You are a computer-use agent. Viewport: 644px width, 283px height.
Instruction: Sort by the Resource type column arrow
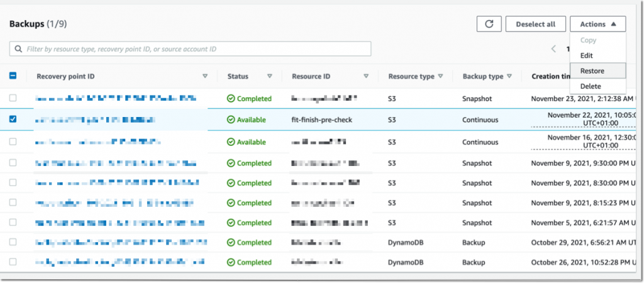[440, 76]
